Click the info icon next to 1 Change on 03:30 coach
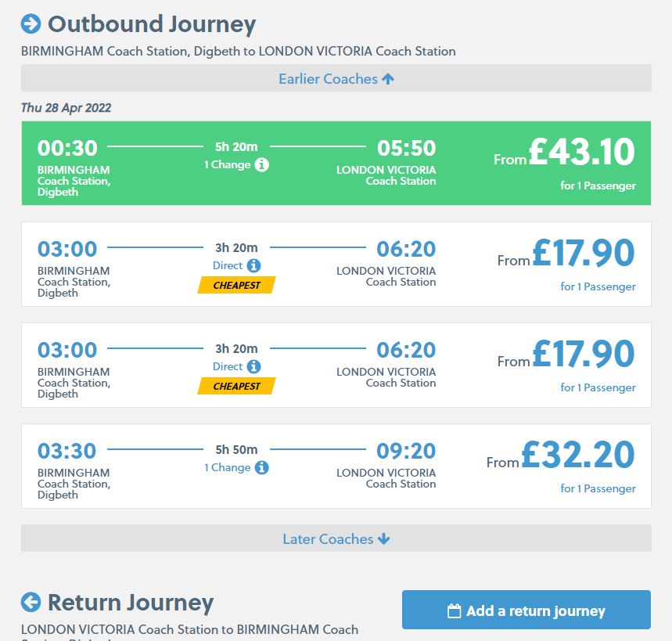Screen dimensions: 672x641 pyautogui.click(x=262, y=468)
